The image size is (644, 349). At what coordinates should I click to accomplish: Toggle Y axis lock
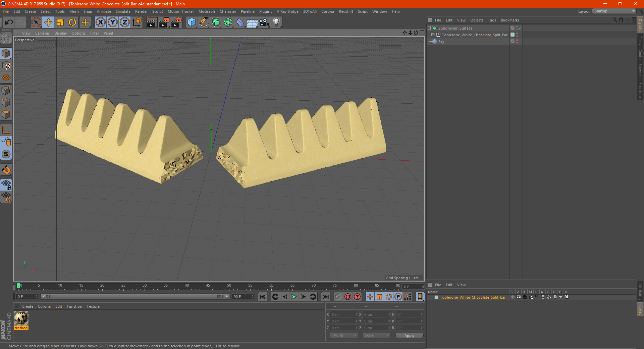[x=113, y=22]
